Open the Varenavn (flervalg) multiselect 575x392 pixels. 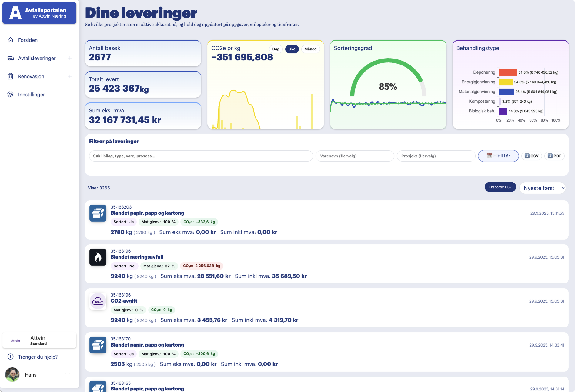coord(355,156)
